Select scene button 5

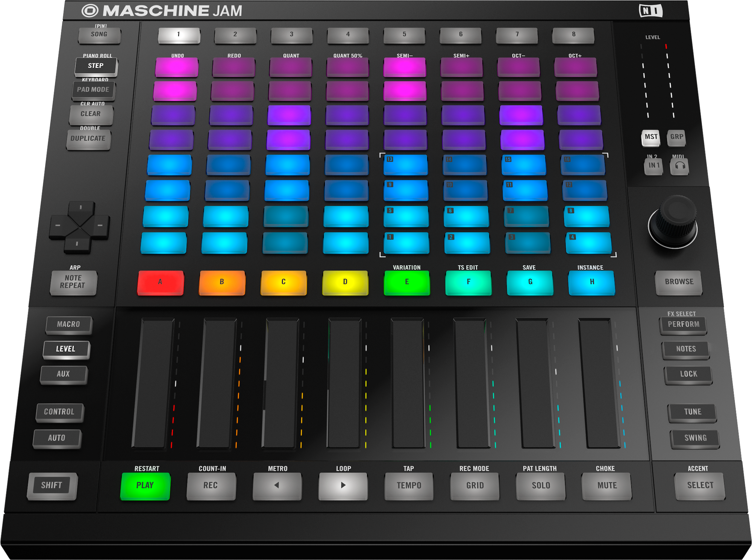[404, 35]
